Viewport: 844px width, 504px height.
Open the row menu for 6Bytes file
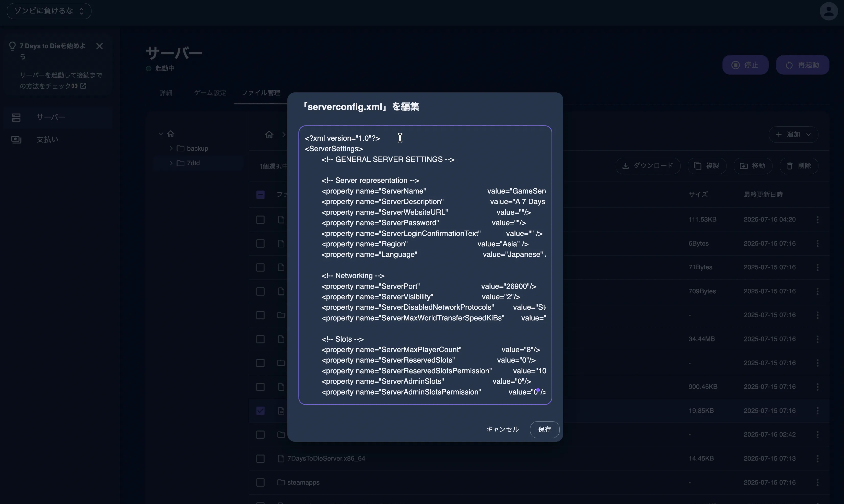coord(817,244)
